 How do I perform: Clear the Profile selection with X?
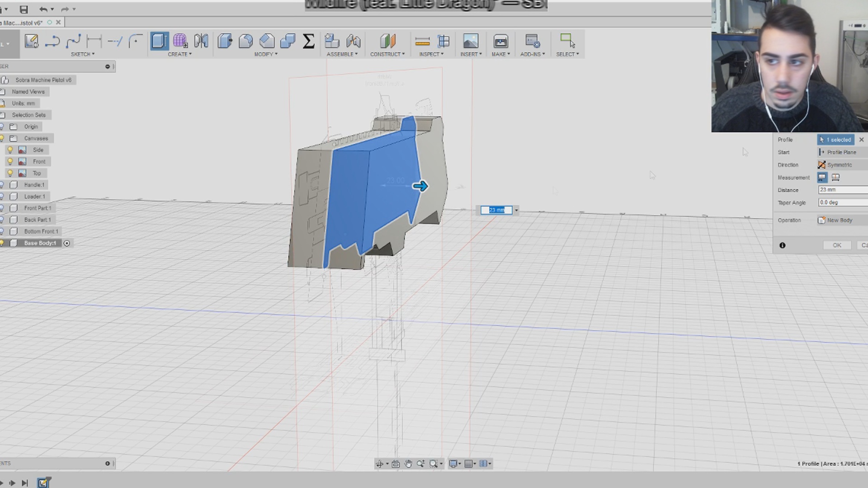pyautogui.click(x=862, y=140)
